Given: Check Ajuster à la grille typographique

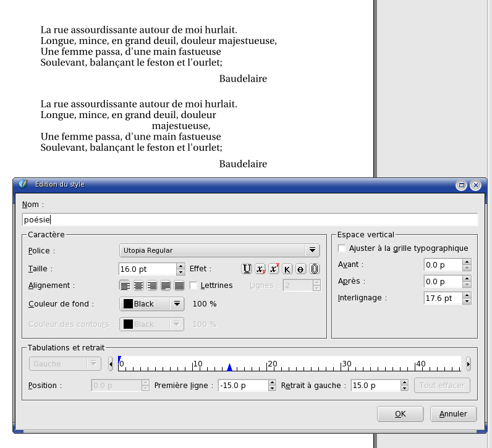Looking at the screenshot, I should [342, 248].
